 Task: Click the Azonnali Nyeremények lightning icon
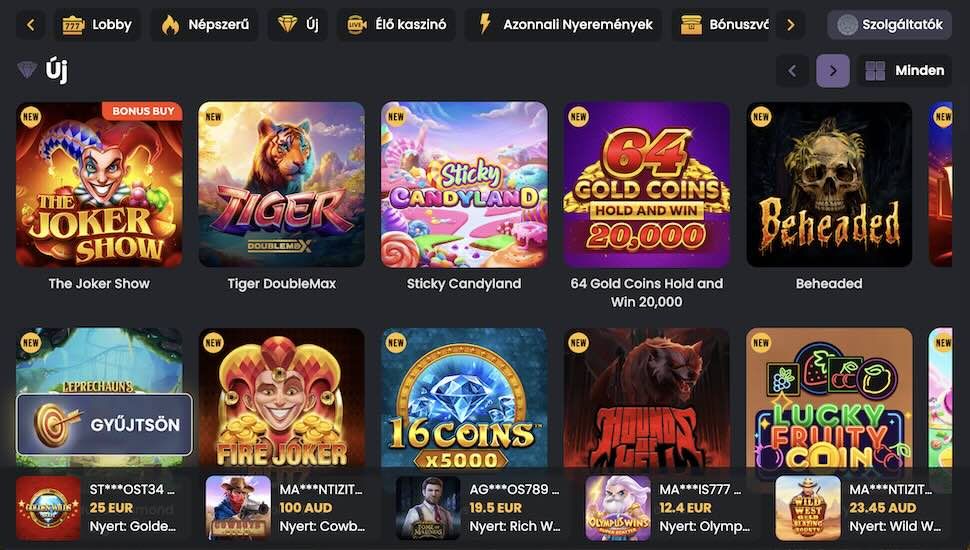(x=485, y=25)
